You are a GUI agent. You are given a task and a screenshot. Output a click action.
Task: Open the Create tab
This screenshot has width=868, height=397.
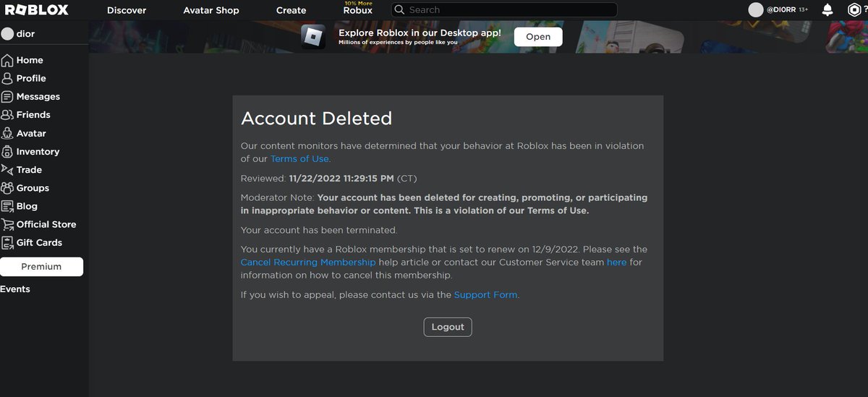[292, 10]
